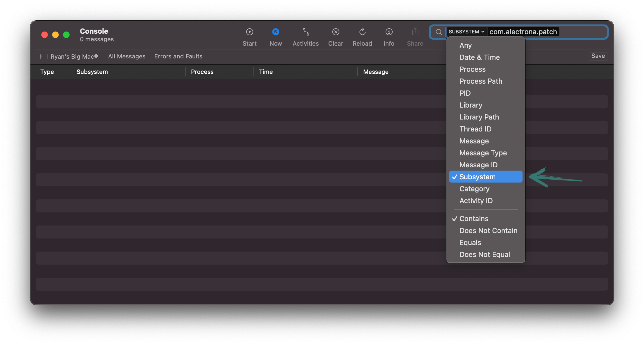Switch to the All Messages tab
644x345 pixels.
127,56
